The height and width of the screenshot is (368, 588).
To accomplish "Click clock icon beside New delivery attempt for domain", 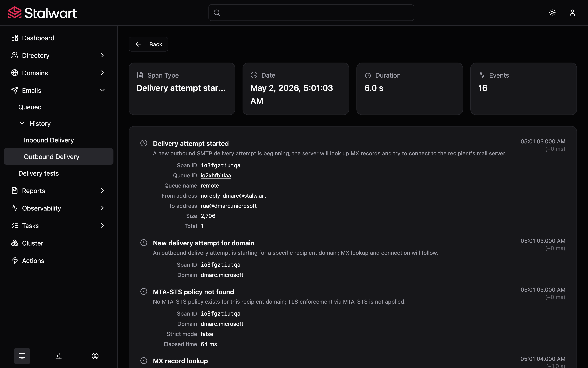I will coord(144,243).
